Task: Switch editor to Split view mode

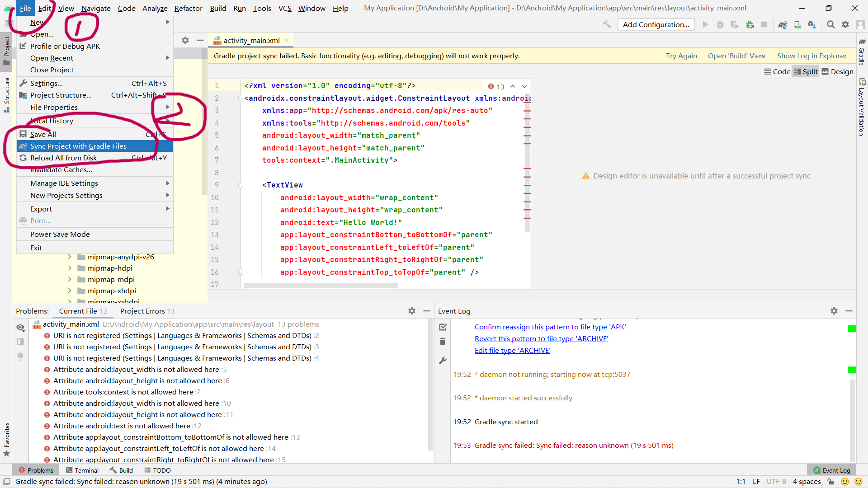Action: click(806, 71)
